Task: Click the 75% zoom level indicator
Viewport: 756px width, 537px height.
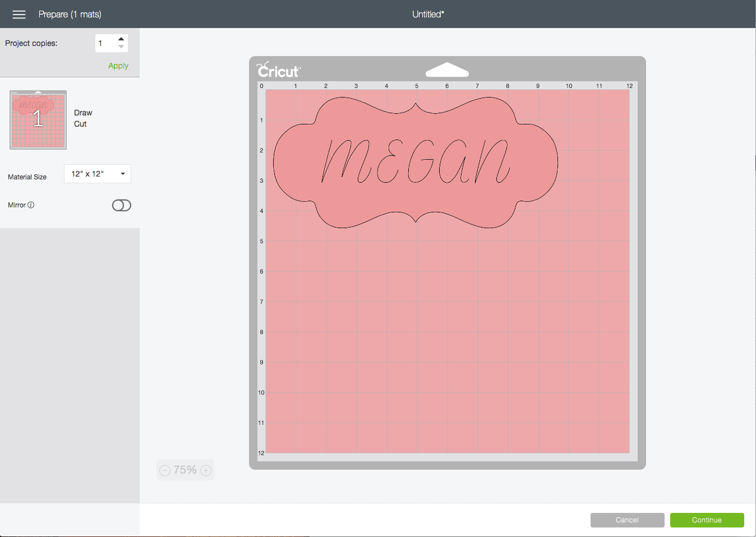Action: point(185,470)
